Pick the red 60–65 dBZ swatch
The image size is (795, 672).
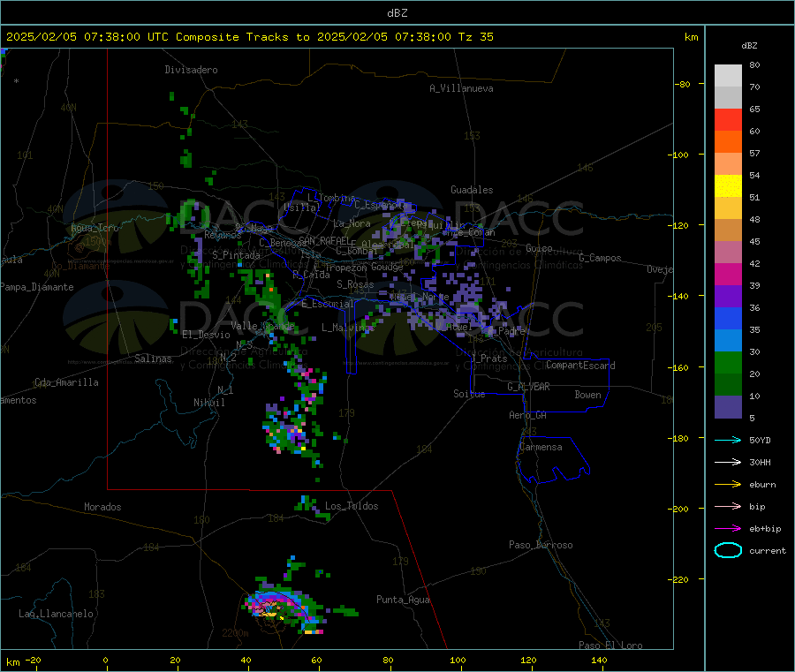[x=728, y=119]
